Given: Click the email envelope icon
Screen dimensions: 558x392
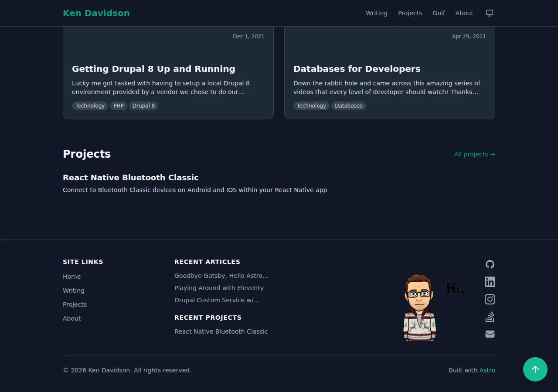Looking at the screenshot, I should [490, 334].
